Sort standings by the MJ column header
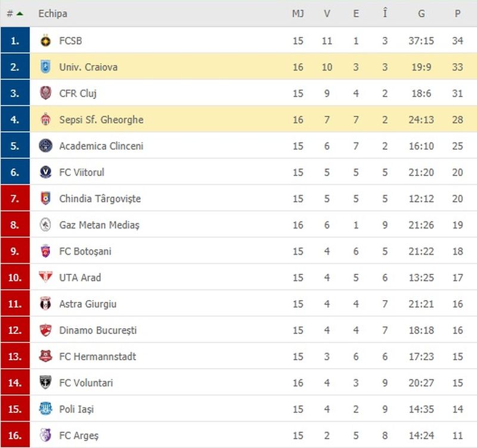The height and width of the screenshot is (448, 477). click(298, 14)
